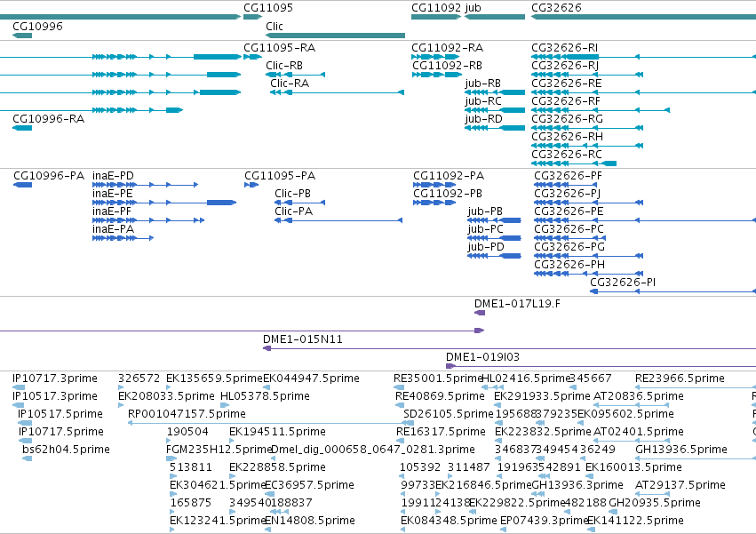Select the CG32626-PJ protein label

pyautogui.click(x=568, y=194)
